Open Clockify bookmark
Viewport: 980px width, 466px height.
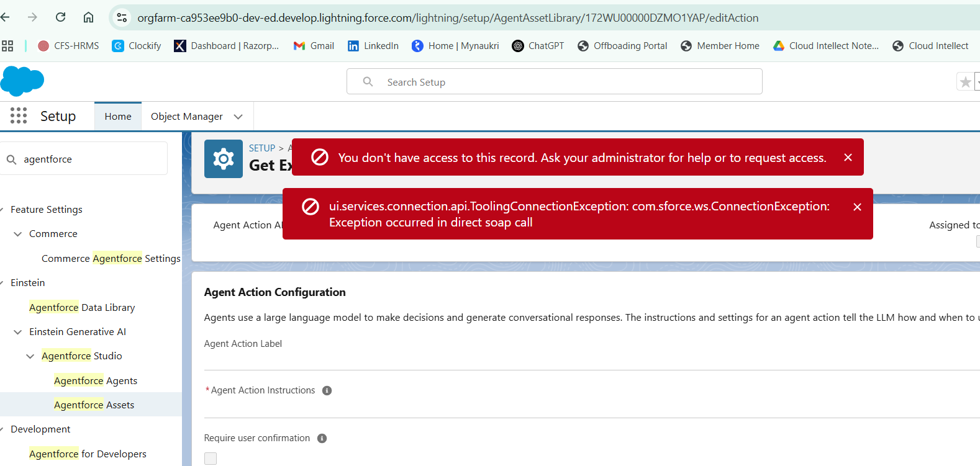tap(137, 46)
